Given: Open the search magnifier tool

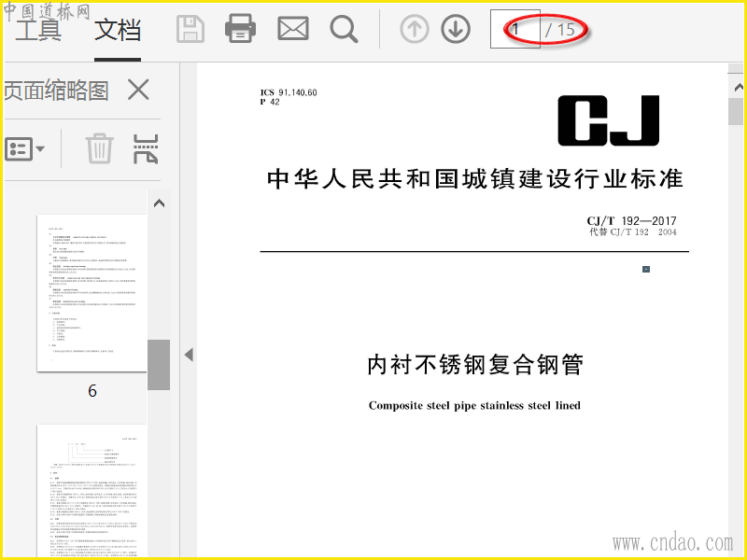Looking at the screenshot, I should point(344,30).
